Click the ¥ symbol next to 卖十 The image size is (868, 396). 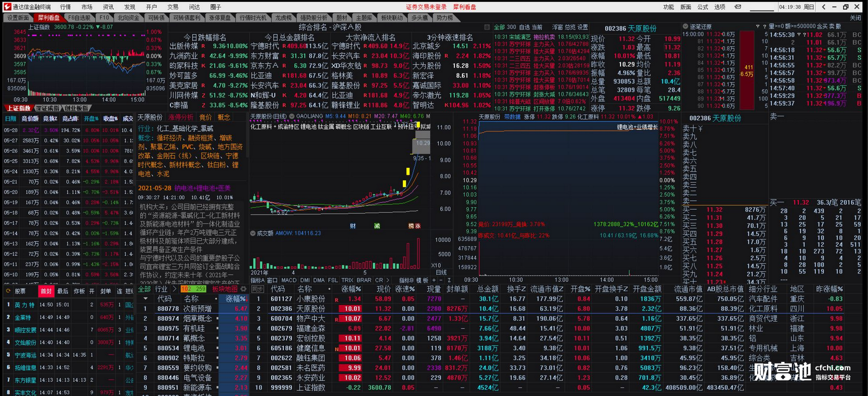[700, 128]
